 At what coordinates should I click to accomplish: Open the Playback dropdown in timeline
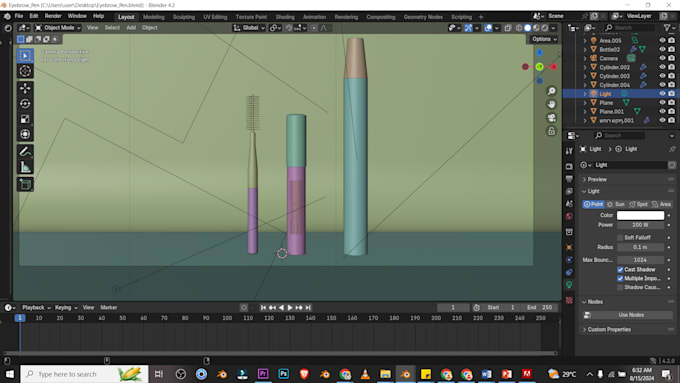click(x=36, y=308)
